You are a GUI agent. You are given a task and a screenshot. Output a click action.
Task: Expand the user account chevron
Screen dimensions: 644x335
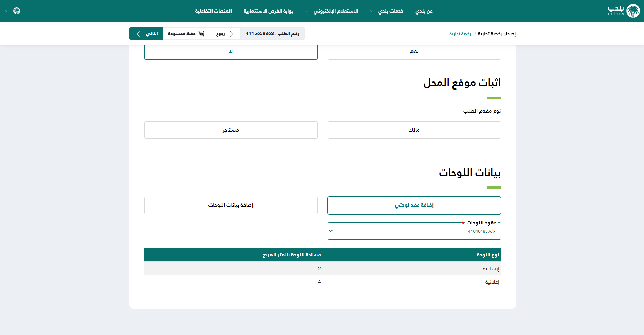7,11
